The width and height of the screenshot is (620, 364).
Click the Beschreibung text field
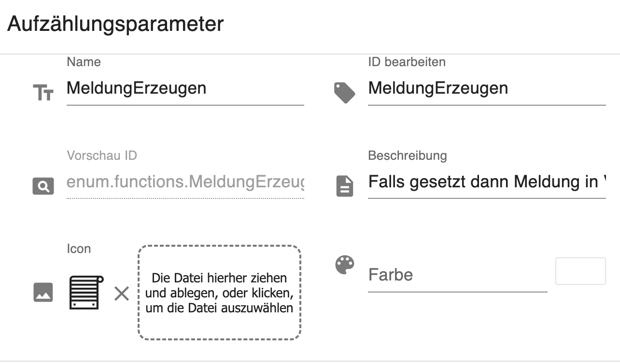(x=487, y=182)
